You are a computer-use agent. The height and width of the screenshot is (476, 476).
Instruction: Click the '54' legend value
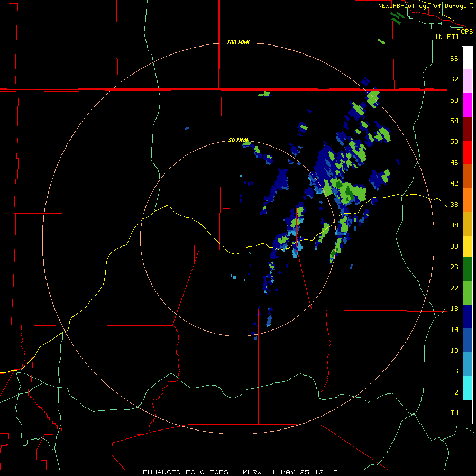coord(454,121)
